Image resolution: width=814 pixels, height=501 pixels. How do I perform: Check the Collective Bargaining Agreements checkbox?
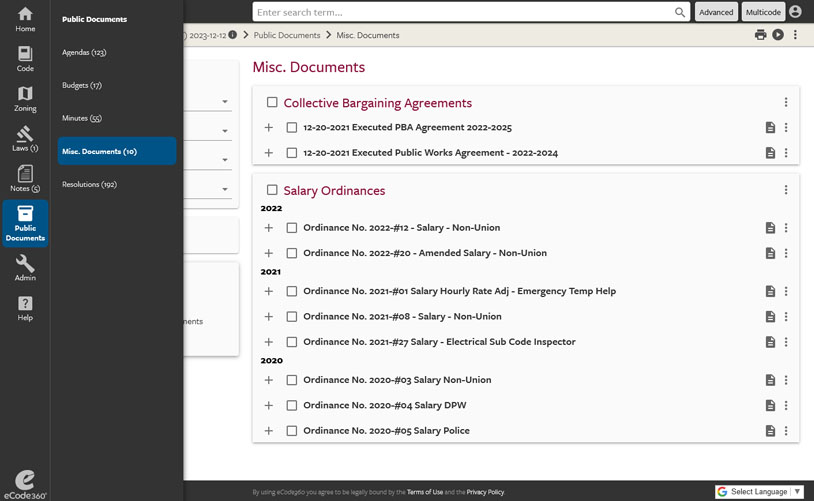(272, 102)
